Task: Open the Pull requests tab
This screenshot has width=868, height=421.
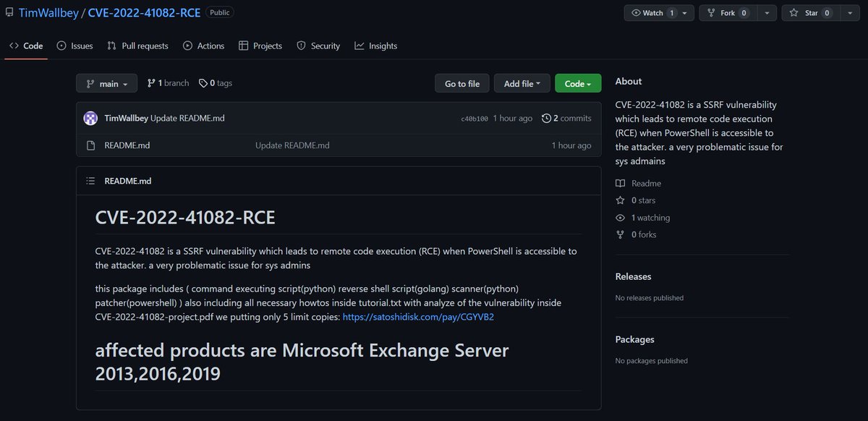Action: [137, 46]
